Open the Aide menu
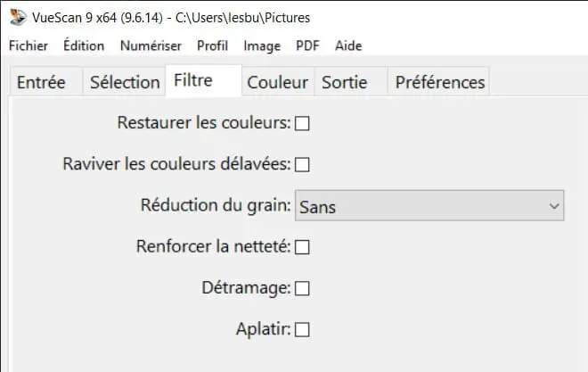Screen dimensions: 588x372 click(x=348, y=45)
